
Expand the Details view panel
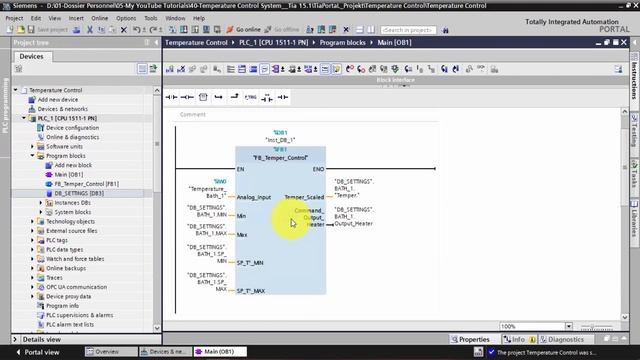(15, 340)
